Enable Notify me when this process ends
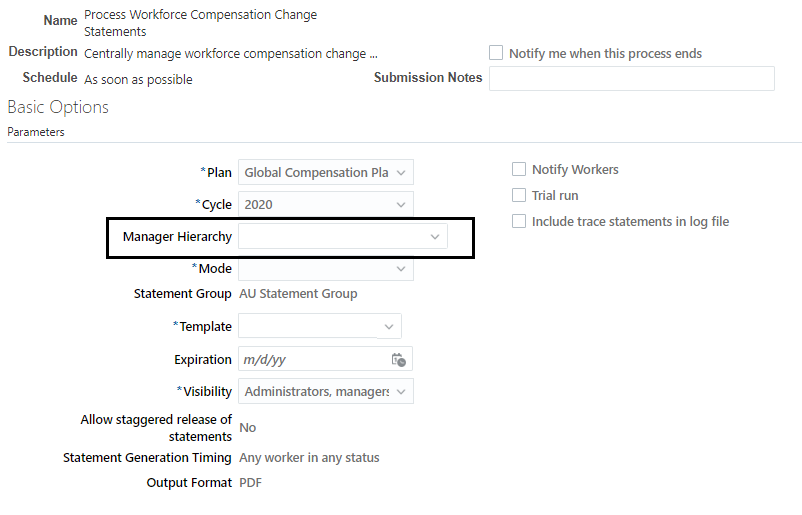 [496, 53]
